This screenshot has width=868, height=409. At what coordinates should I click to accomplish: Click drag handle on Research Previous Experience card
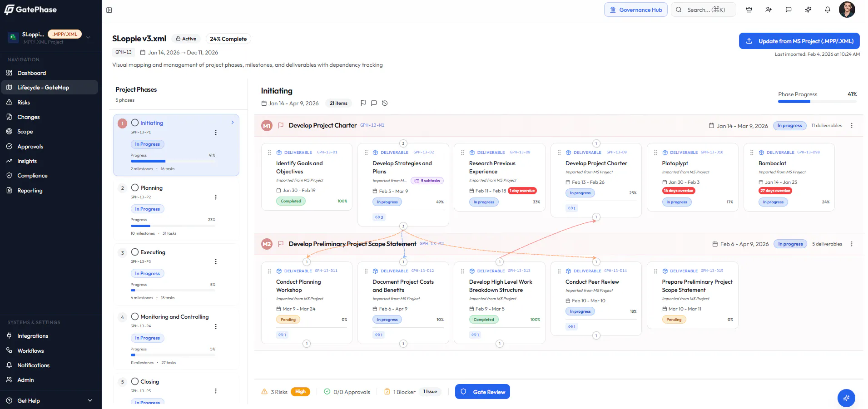click(x=462, y=153)
